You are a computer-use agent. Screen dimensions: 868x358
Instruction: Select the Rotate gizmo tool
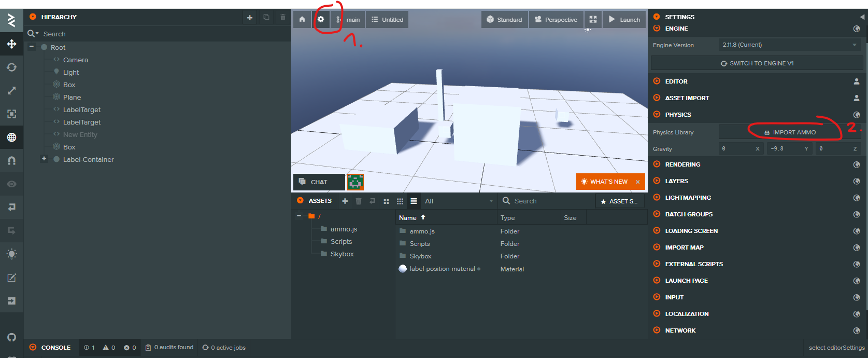pos(11,67)
